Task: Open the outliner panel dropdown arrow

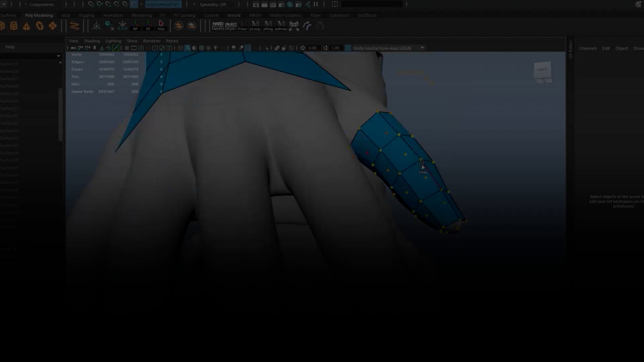Action: pyautogui.click(x=59, y=56)
